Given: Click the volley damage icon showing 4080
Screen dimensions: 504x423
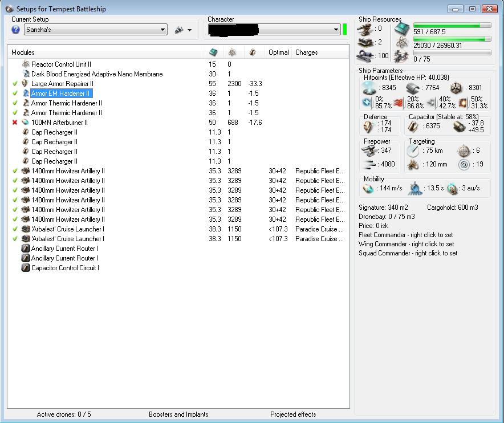Looking at the screenshot, I should pyautogui.click(x=369, y=164).
